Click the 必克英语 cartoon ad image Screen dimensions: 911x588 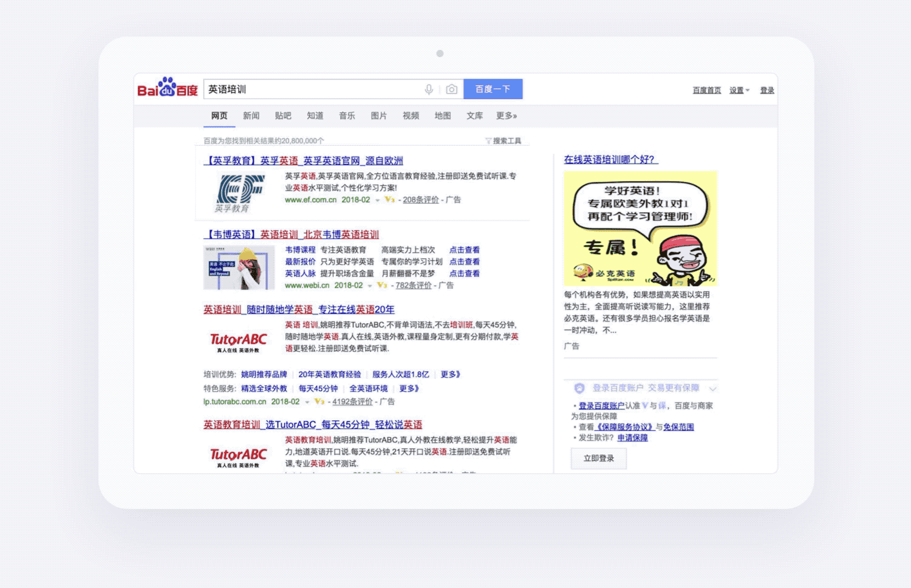(x=640, y=228)
